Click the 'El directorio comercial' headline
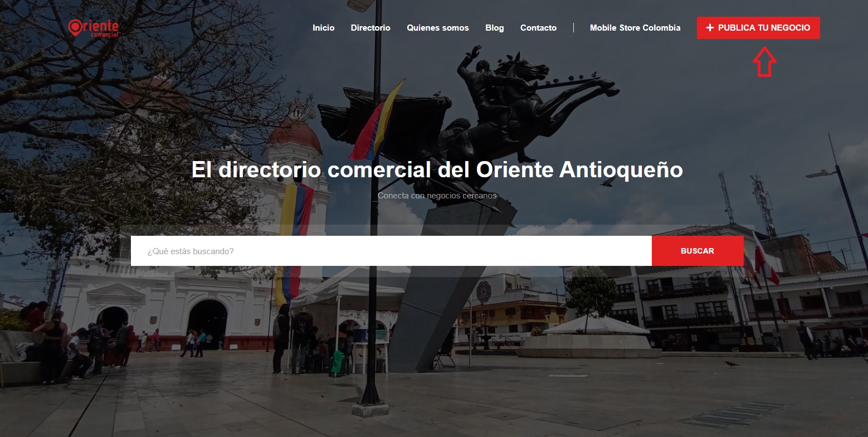Screen dimensions: 868x437 click(x=437, y=169)
